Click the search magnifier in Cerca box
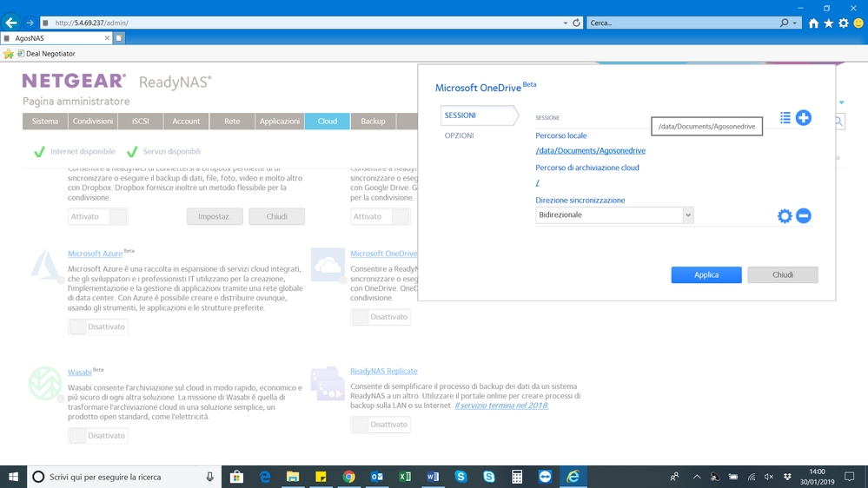This screenshot has width=868, height=488. click(x=784, y=23)
